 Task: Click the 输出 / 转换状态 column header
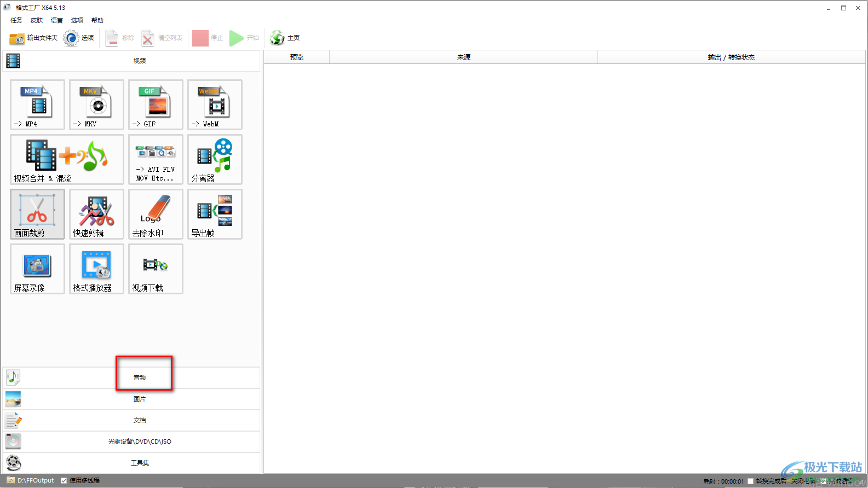731,57
